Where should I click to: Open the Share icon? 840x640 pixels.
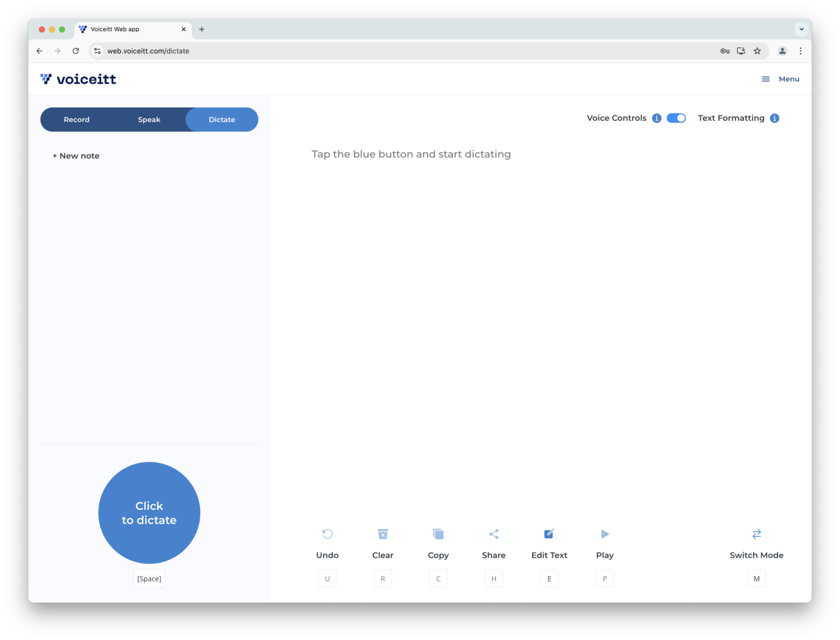pos(493,534)
